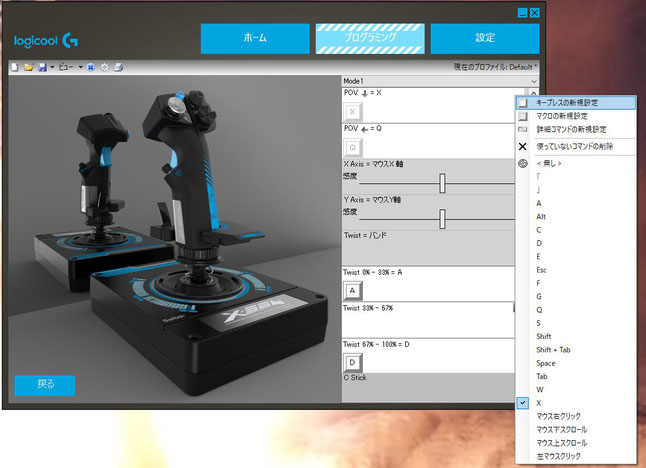
Task: Click the circular icon beside < 無し >
Action: [x=523, y=164]
